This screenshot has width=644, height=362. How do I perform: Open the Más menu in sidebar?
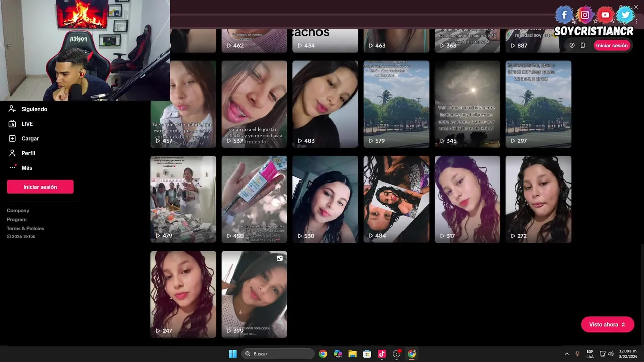click(x=20, y=168)
